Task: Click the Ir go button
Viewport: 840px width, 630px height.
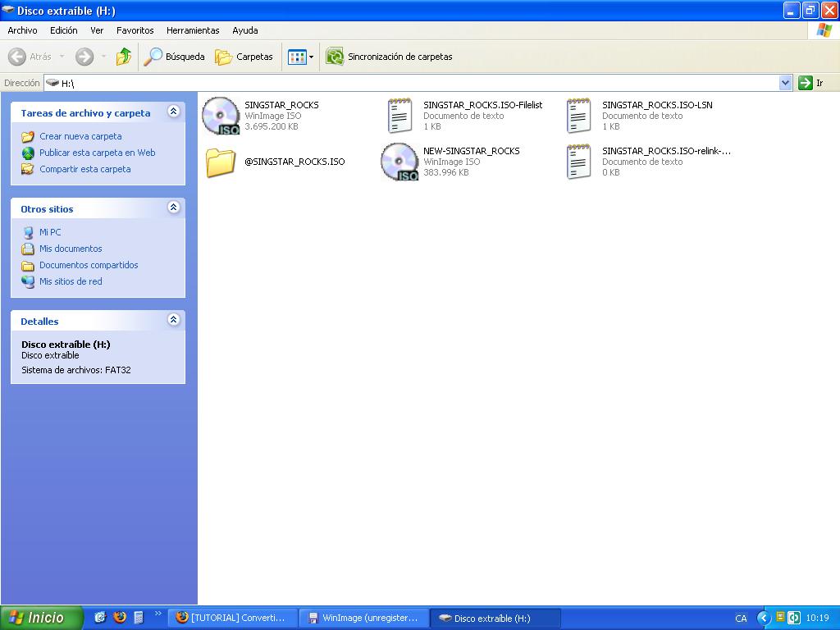Action: tap(810, 83)
